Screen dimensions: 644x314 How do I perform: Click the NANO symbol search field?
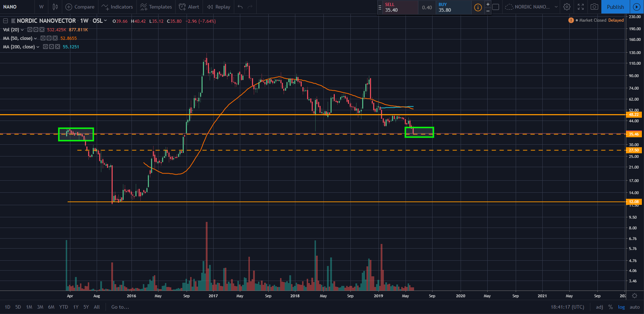click(17, 7)
